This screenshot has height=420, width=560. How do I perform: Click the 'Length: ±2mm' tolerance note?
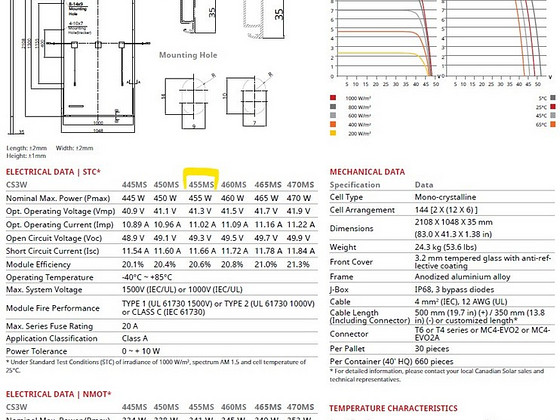pyautogui.click(x=26, y=148)
